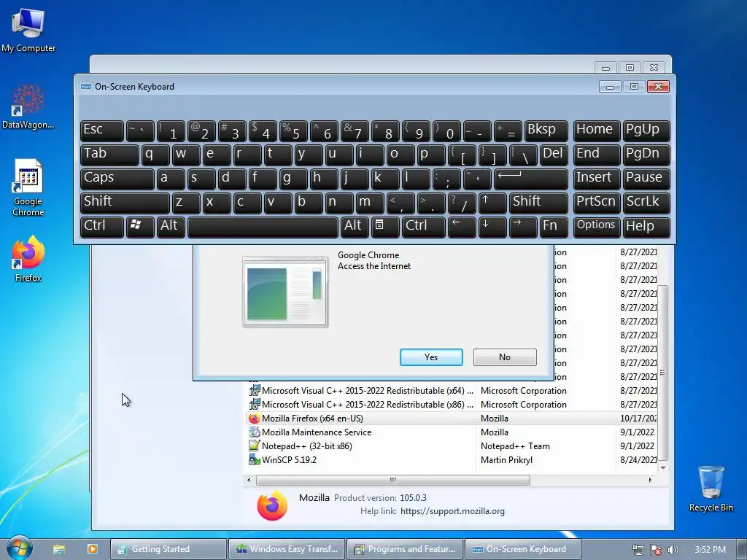Toggle the right Alt key
The height and width of the screenshot is (560, 747).
point(355,227)
